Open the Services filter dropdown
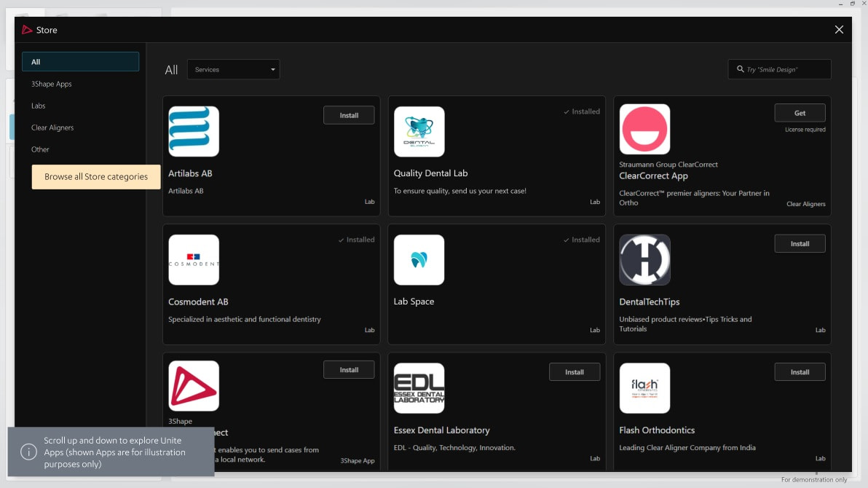868x488 pixels. (233, 69)
